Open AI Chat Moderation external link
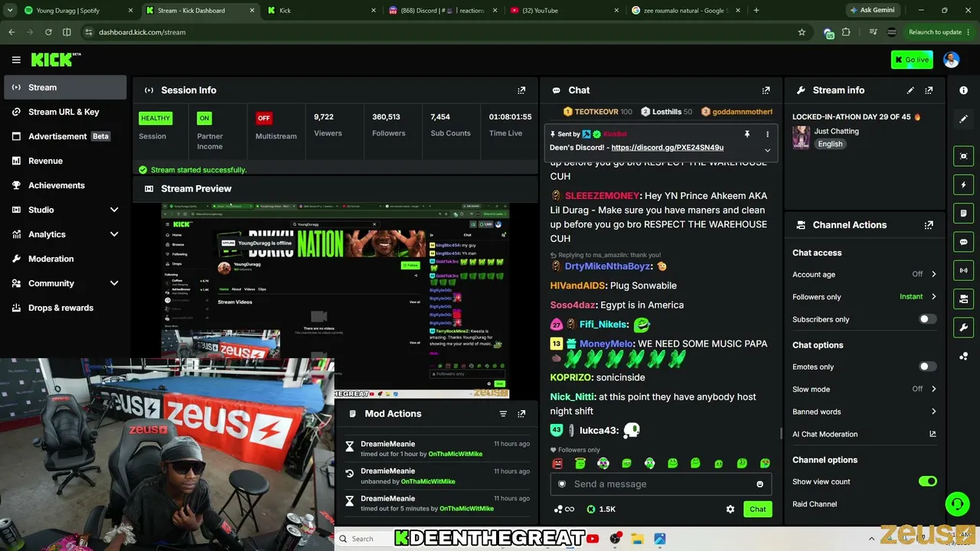The height and width of the screenshot is (551, 980). pos(933,434)
